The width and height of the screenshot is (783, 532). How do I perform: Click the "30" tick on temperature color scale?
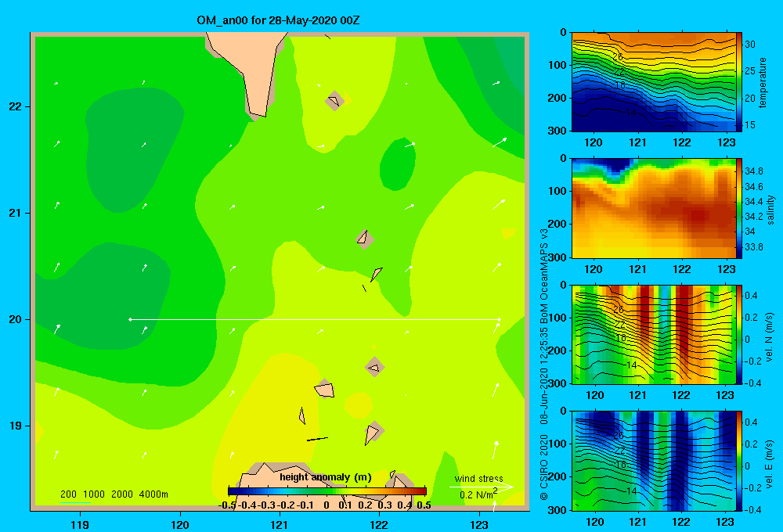[x=750, y=45]
